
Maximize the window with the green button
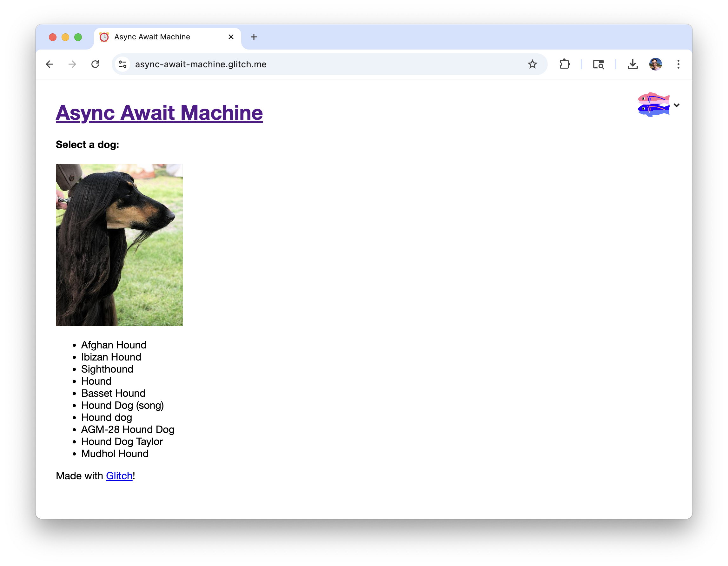[78, 37]
